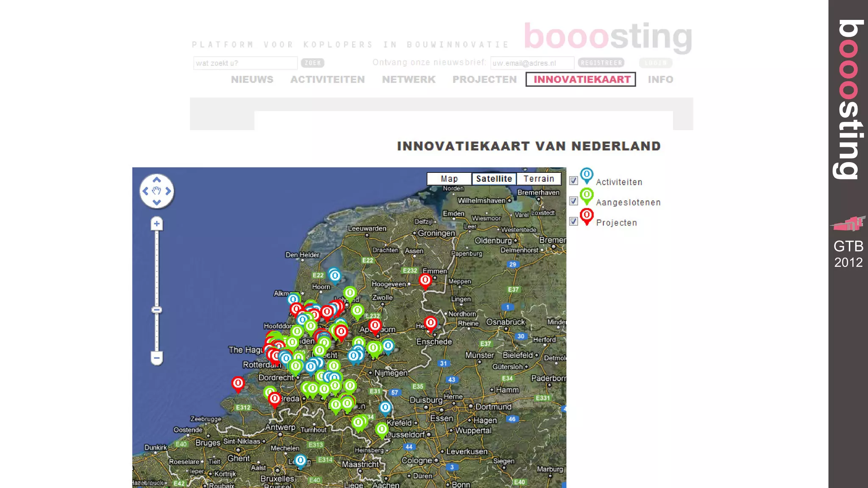Open the INNOVATIEKAART menu item

coord(581,80)
